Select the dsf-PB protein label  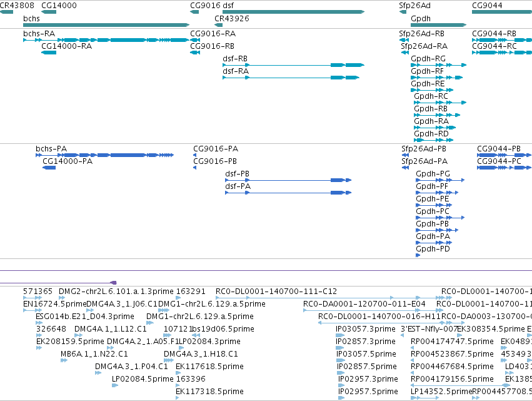tap(237, 173)
